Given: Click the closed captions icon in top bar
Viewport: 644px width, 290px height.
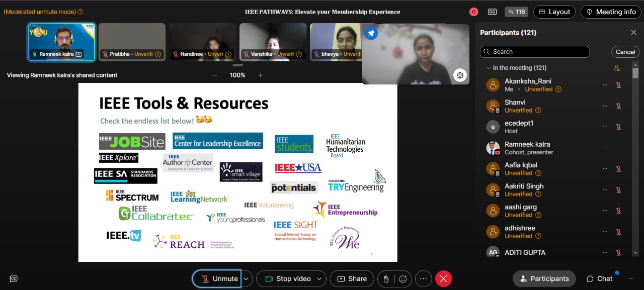Looking at the screenshot, I should (x=492, y=12).
